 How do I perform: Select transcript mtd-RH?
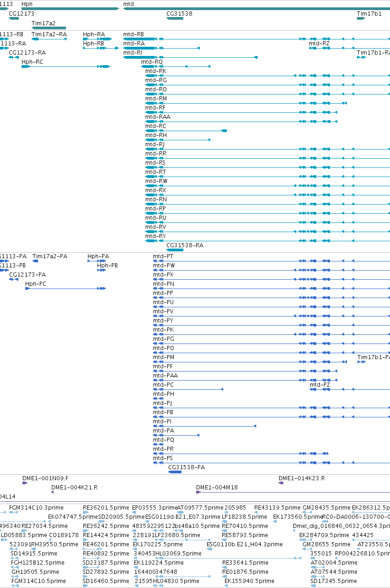coord(156,135)
